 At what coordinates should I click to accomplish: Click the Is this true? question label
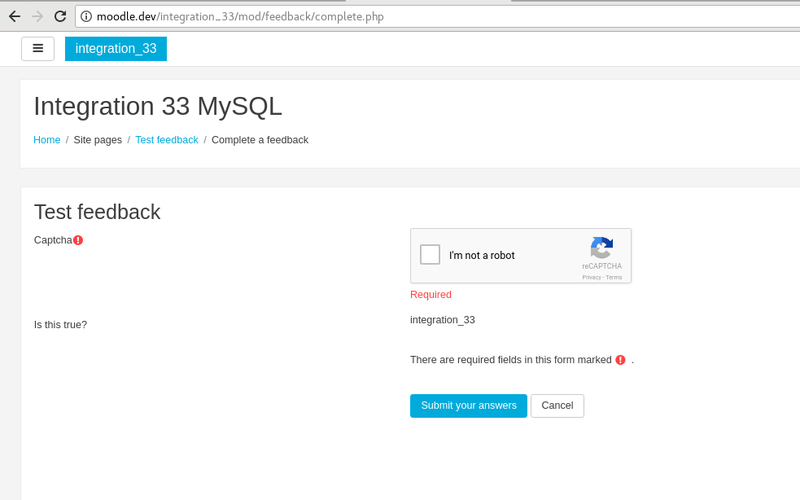click(x=60, y=324)
